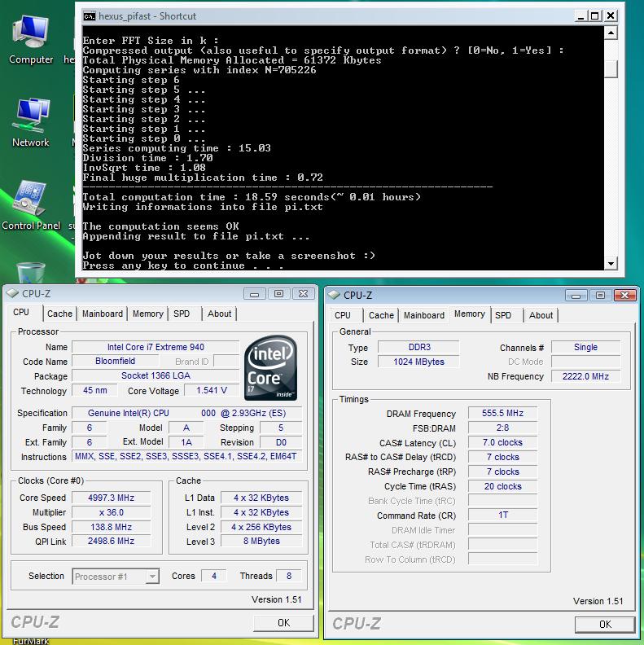Switch to Cache tab in right CPU-Z window
Screen dimensions: 644x645
tap(381, 315)
